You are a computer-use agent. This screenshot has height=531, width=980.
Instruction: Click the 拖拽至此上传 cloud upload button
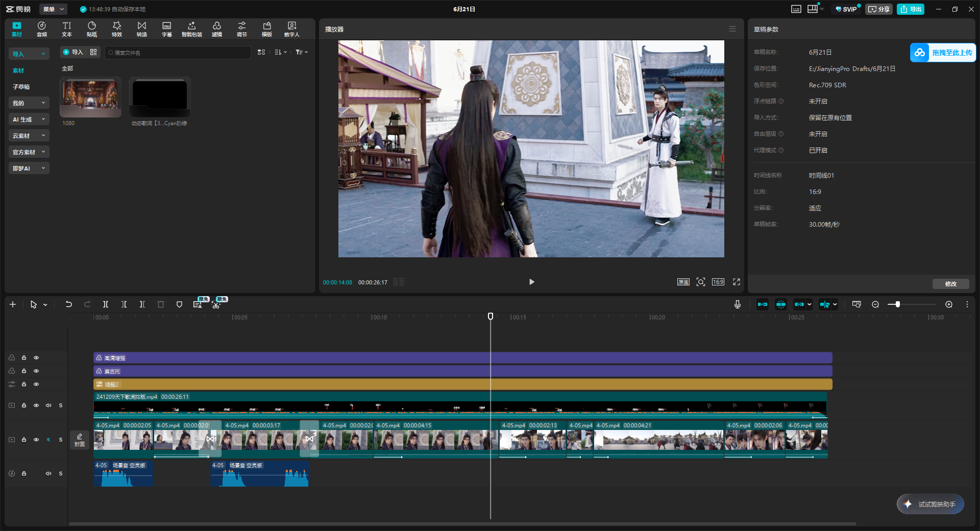(943, 53)
